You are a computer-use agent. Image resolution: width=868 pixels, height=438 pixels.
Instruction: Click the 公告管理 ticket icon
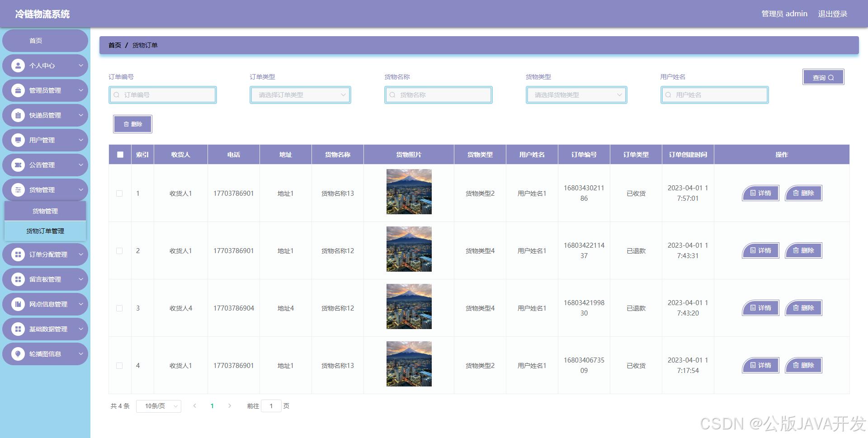pyautogui.click(x=18, y=165)
